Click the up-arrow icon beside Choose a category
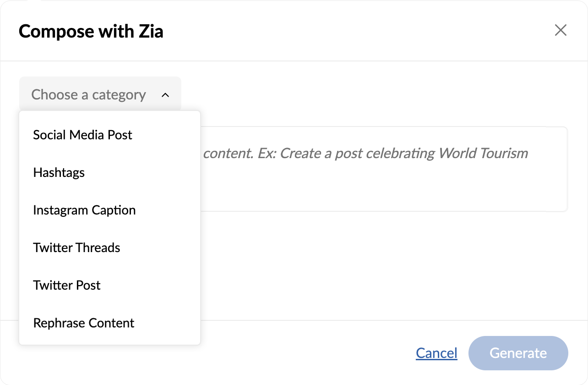Screen dimensions: 588x385 [x=165, y=95]
